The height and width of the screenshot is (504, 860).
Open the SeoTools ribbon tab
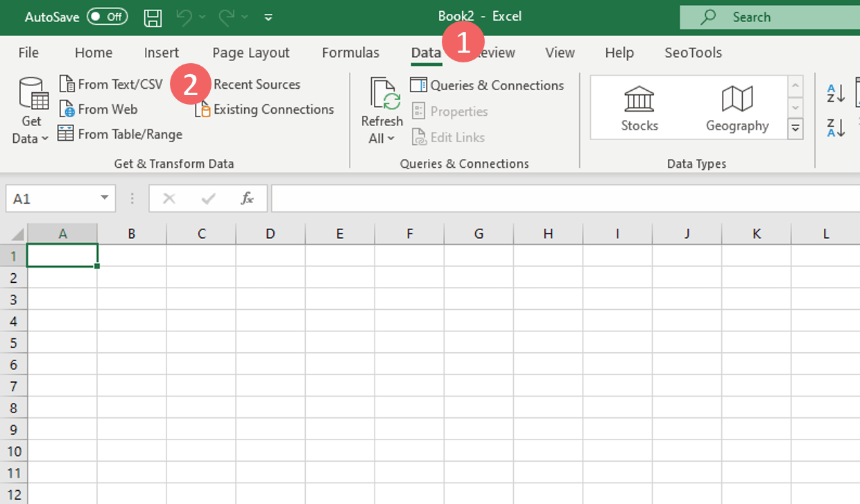(693, 53)
